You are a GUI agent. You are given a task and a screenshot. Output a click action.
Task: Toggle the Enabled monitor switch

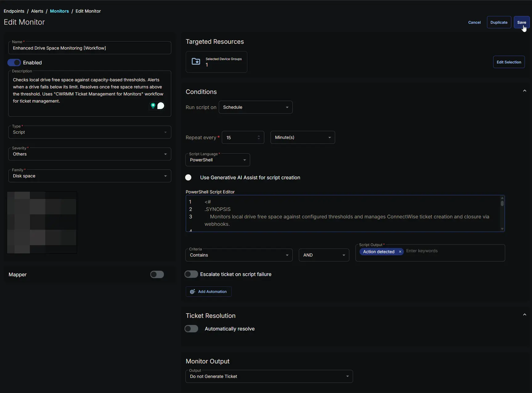coord(14,63)
